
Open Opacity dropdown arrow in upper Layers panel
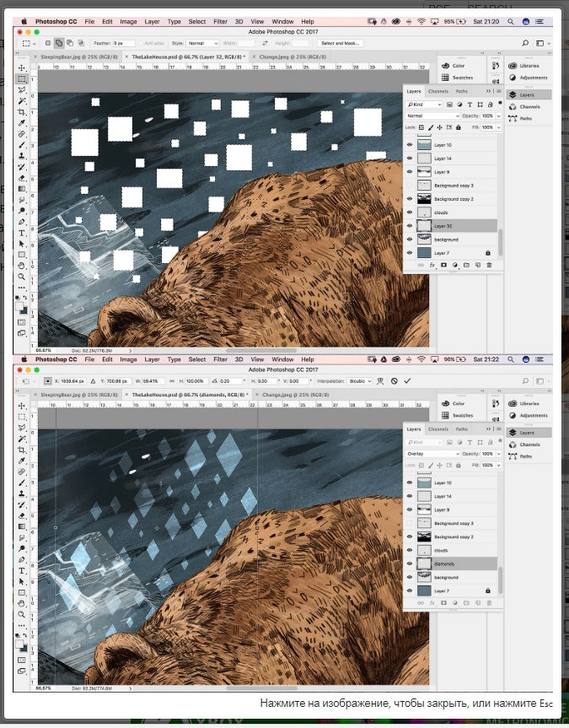(x=499, y=116)
